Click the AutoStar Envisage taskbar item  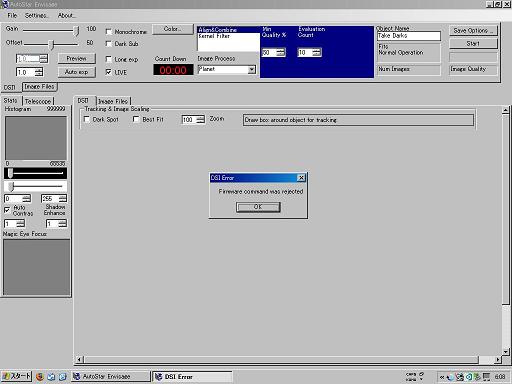111,377
